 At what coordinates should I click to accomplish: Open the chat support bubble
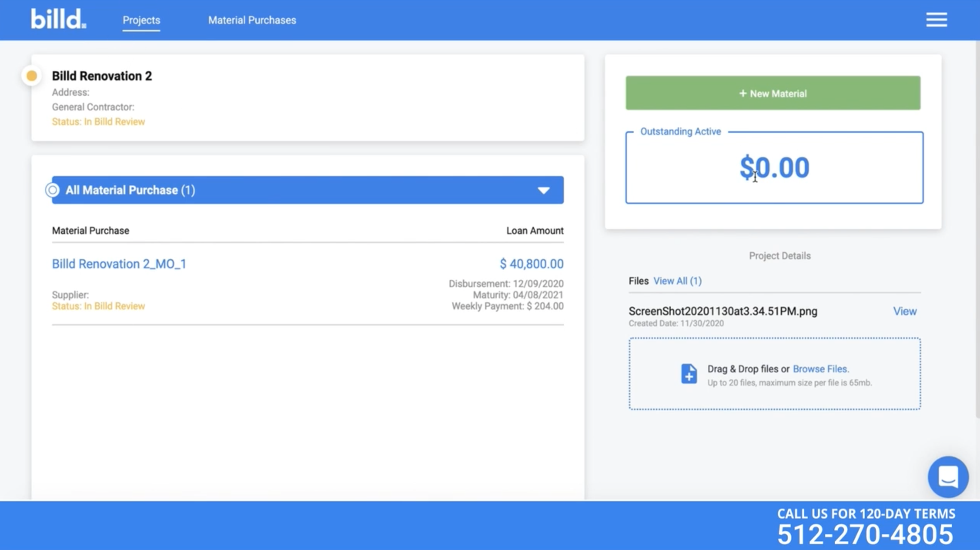coord(948,477)
